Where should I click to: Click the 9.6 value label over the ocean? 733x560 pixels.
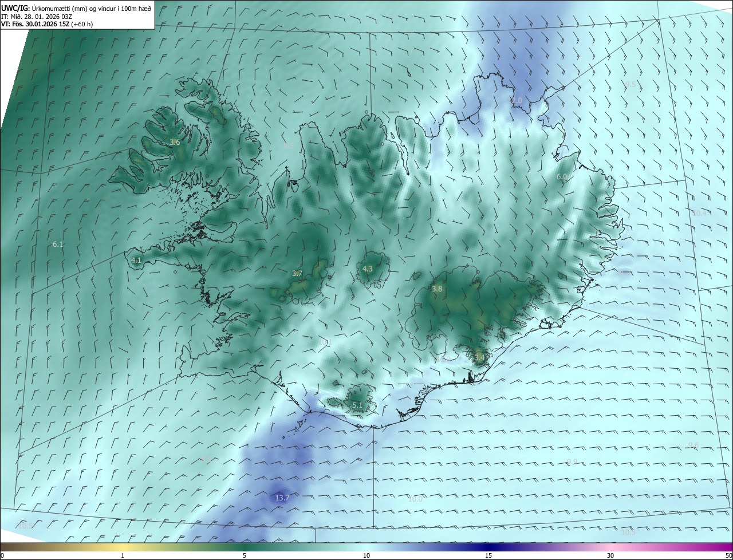point(693,445)
